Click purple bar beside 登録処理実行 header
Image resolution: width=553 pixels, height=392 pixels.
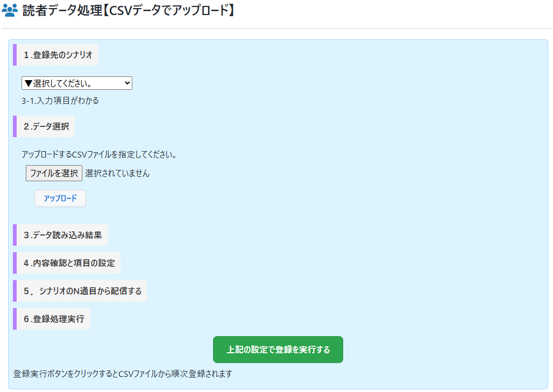[x=15, y=319]
